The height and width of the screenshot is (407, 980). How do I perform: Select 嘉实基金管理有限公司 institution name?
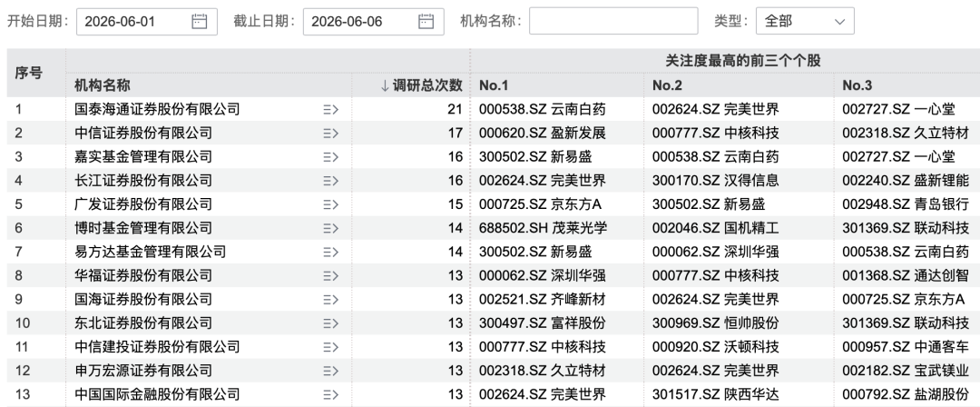143,157
